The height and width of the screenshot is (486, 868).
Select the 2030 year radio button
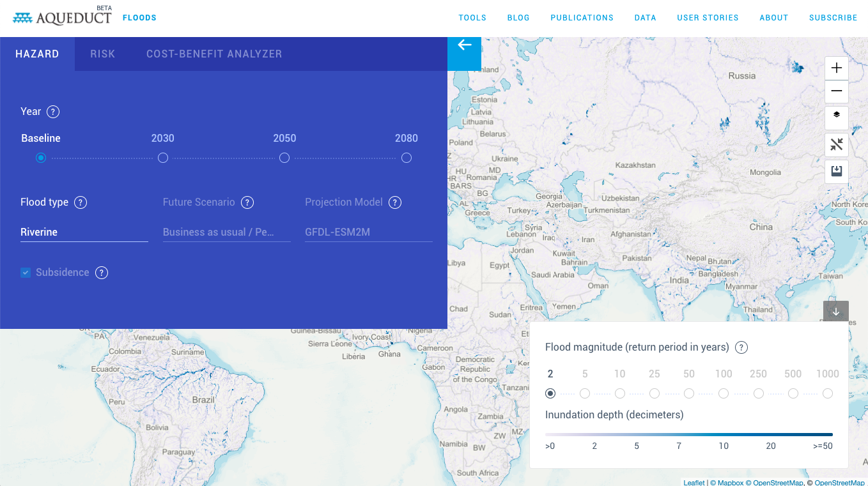click(163, 158)
